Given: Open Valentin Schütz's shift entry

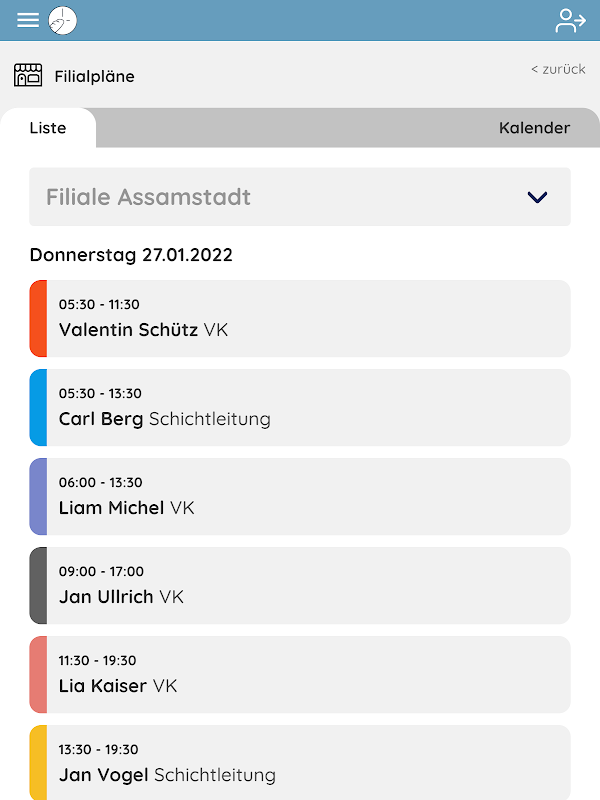Looking at the screenshot, I should tap(300, 318).
